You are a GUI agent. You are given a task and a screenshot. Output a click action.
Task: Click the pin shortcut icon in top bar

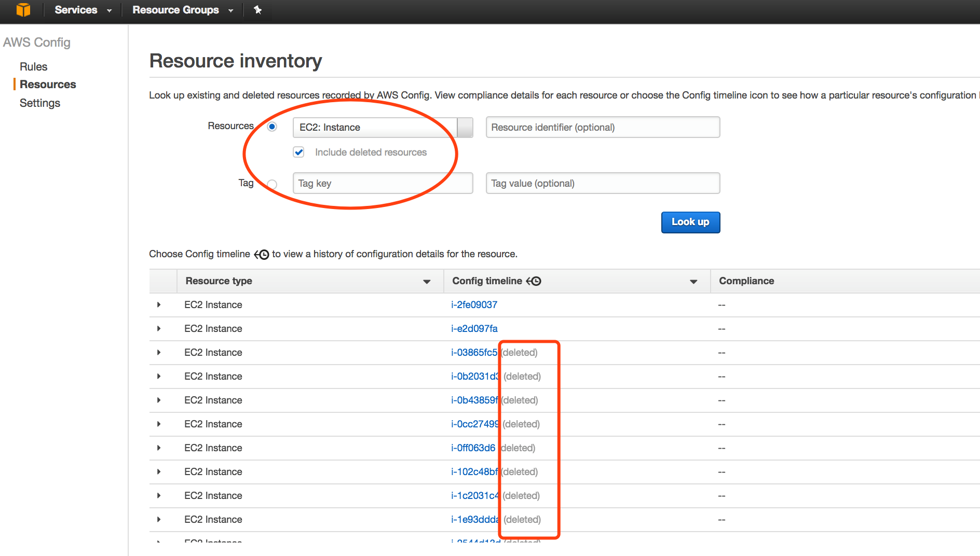pos(257,10)
